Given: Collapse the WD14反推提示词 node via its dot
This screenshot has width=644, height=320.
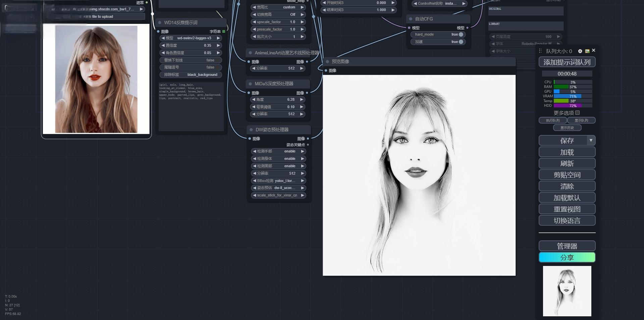Looking at the screenshot, I should pos(160,23).
